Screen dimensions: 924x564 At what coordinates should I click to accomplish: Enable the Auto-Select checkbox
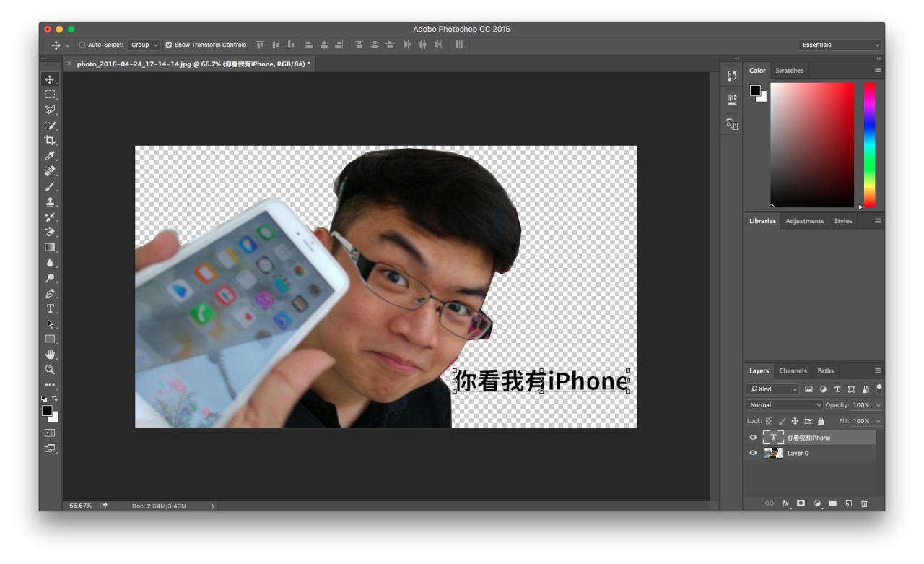[82, 45]
